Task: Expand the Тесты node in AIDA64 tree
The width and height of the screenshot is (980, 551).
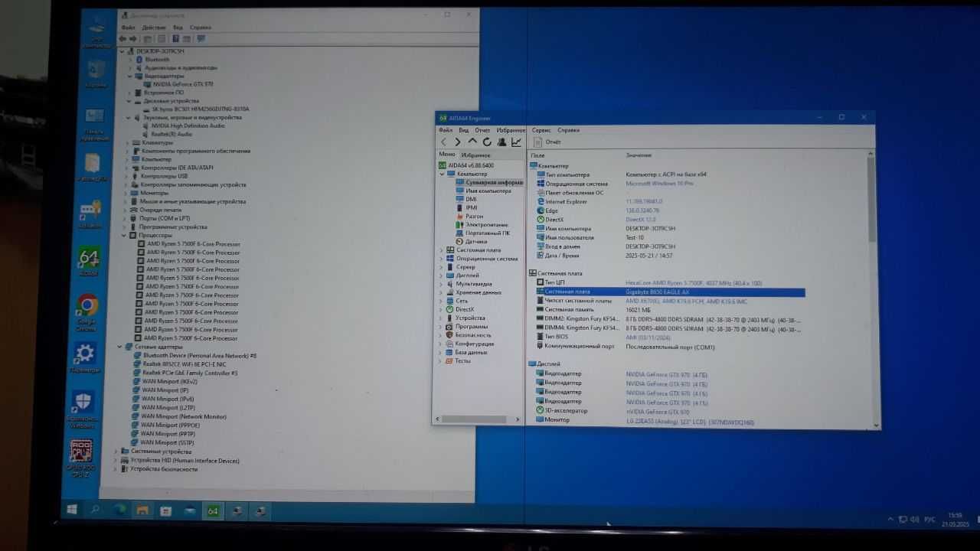Action: (442, 360)
